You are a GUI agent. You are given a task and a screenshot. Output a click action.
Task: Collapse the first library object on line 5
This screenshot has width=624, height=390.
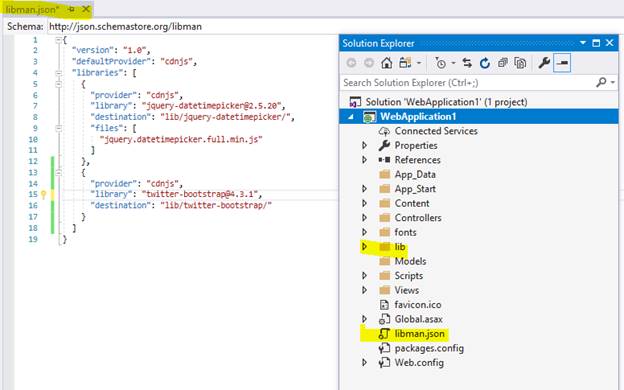[58, 84]
